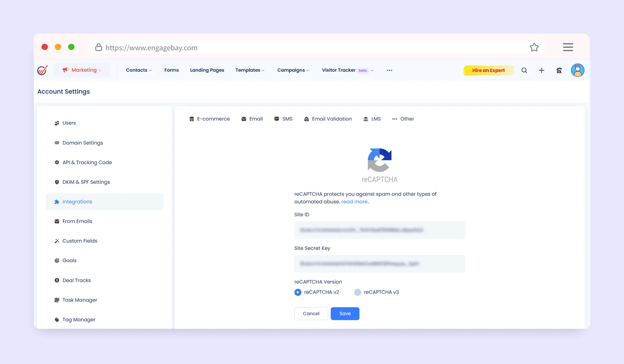
Task: Open the phone dialer icon
Action: coord(559,70)
